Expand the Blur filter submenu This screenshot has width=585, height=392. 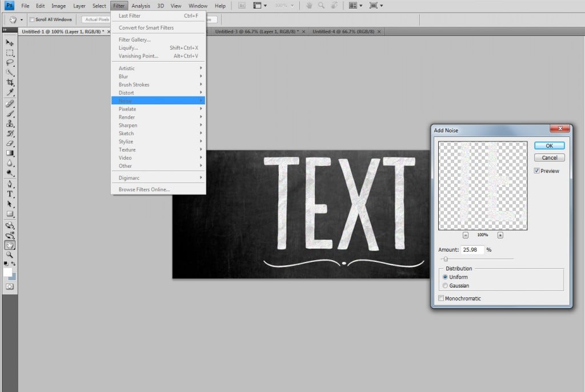158,76
